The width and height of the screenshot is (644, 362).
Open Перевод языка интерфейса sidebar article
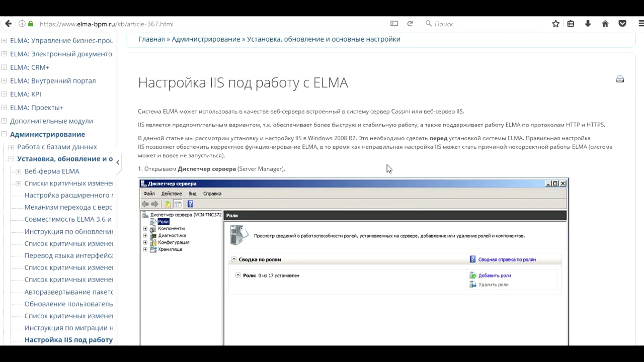pos(69,255)
